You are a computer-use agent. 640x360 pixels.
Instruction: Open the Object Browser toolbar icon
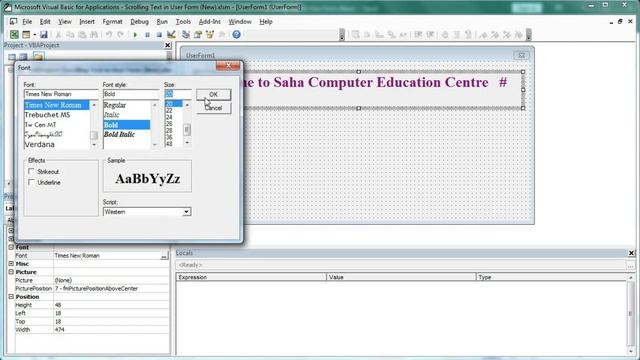pos(210,35)
